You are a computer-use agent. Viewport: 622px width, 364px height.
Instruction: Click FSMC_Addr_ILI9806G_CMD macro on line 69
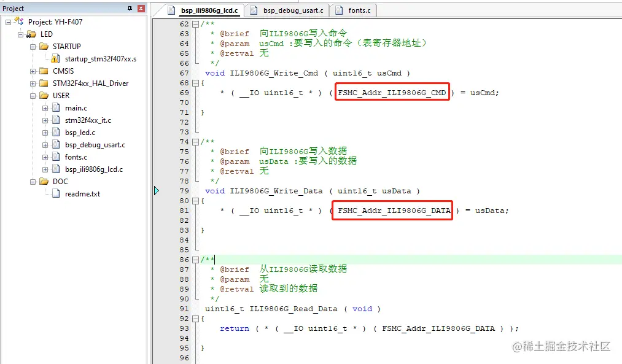click(392, 93)
